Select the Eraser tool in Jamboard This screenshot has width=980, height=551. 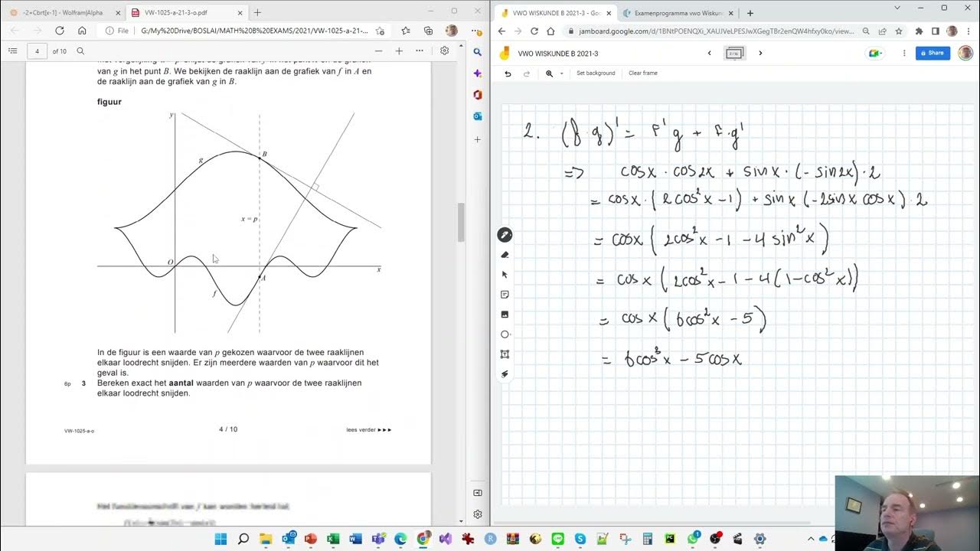(505, 255)
